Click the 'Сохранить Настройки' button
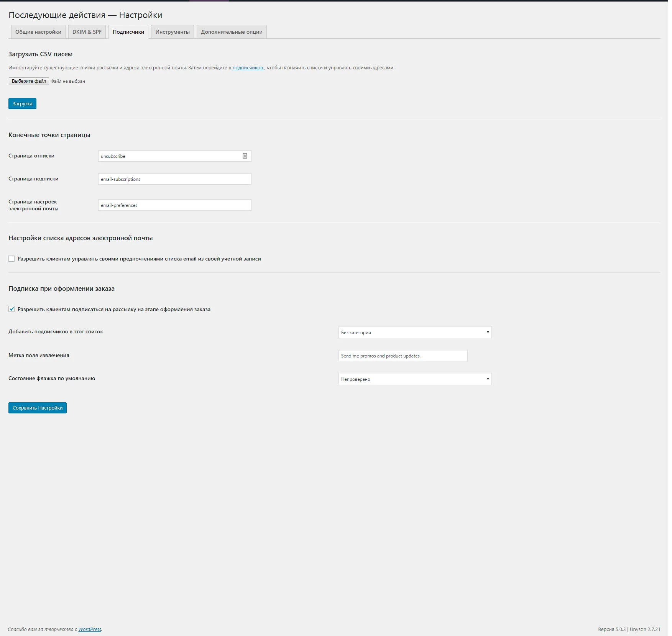This screenshot has width=672, height=636. pos(38,408)
